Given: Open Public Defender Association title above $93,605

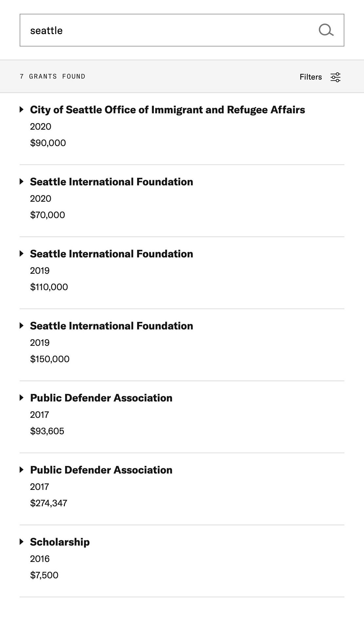Looking at the screenshot, I should coord(101,398).
